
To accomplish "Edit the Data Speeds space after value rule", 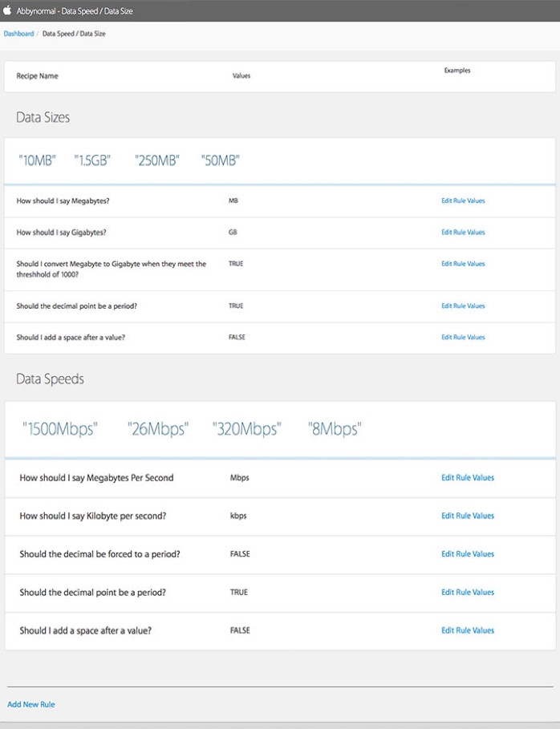I will tap(468, 630).
